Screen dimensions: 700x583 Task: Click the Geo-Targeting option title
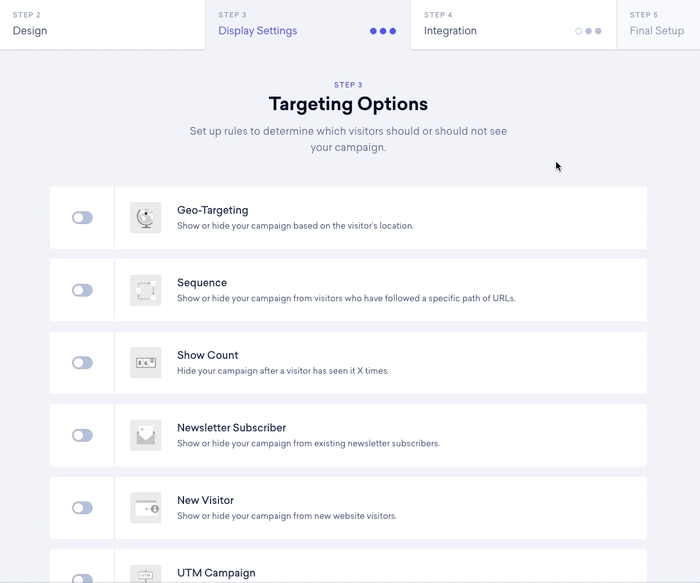(213, 210)
